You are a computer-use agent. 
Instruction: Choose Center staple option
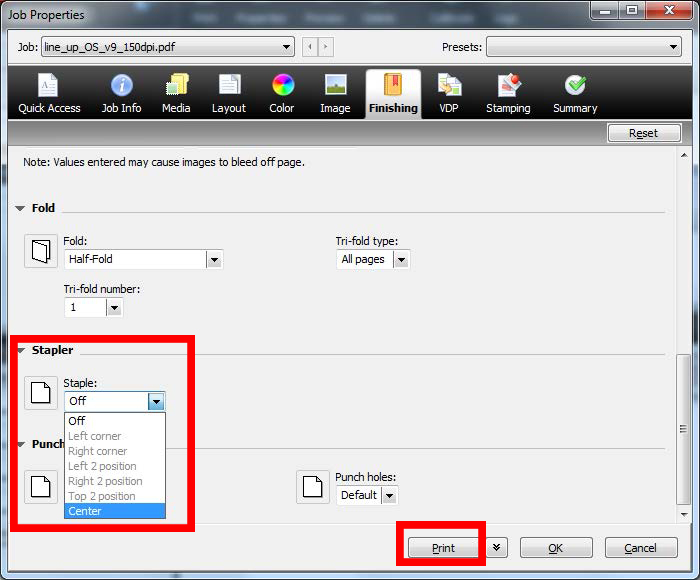[x=115, y=511]
